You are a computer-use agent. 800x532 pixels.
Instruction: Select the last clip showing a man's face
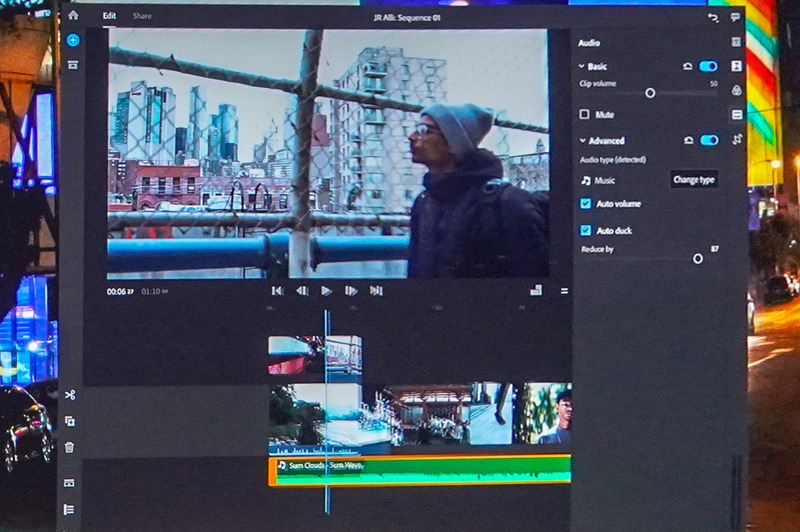click(x=542, y=414)
